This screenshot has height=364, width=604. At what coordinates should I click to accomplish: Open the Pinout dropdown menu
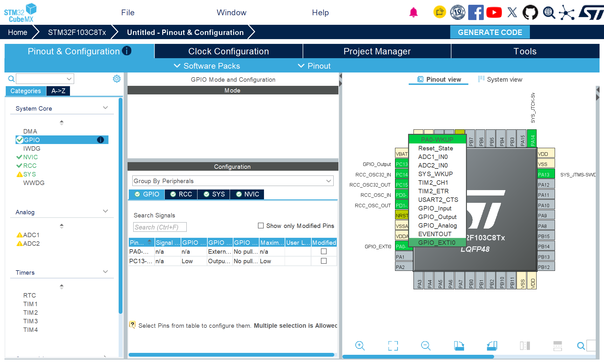[314, 66]
